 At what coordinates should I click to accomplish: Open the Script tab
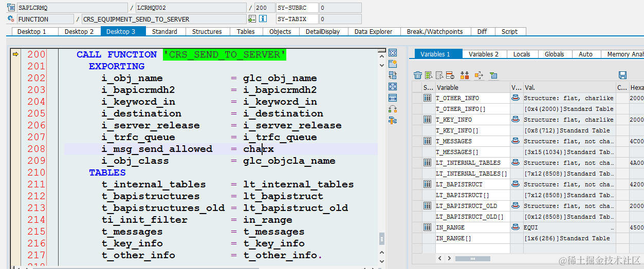tap(509, 31)
